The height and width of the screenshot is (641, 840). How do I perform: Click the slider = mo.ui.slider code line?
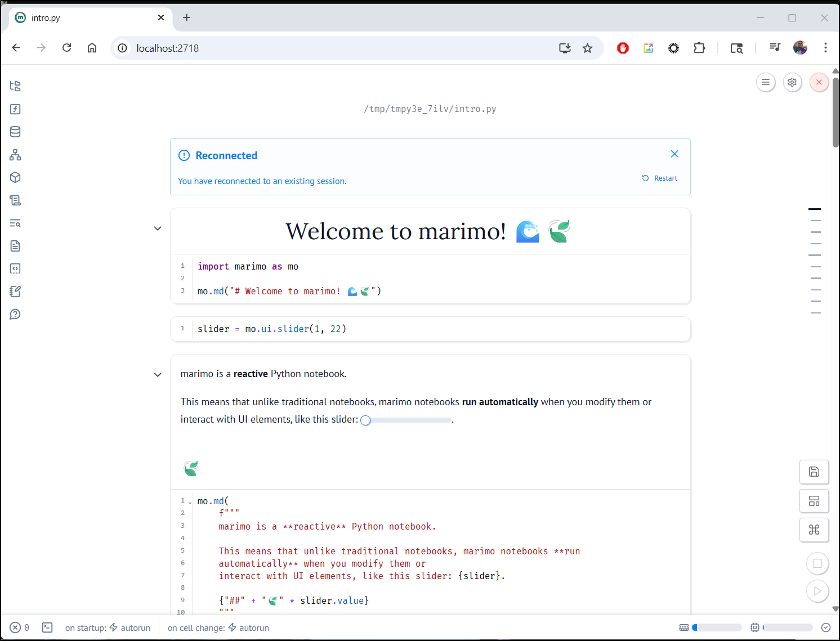[272, 329]
